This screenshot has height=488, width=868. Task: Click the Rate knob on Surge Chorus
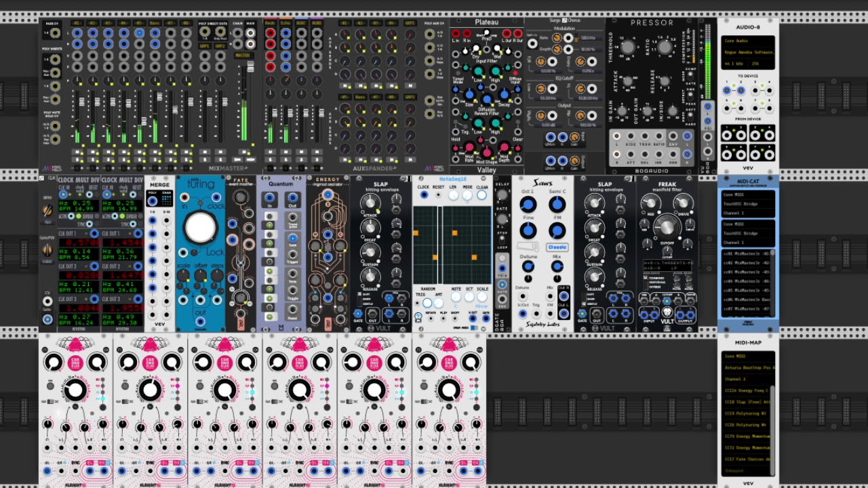(x=557, y=39)
